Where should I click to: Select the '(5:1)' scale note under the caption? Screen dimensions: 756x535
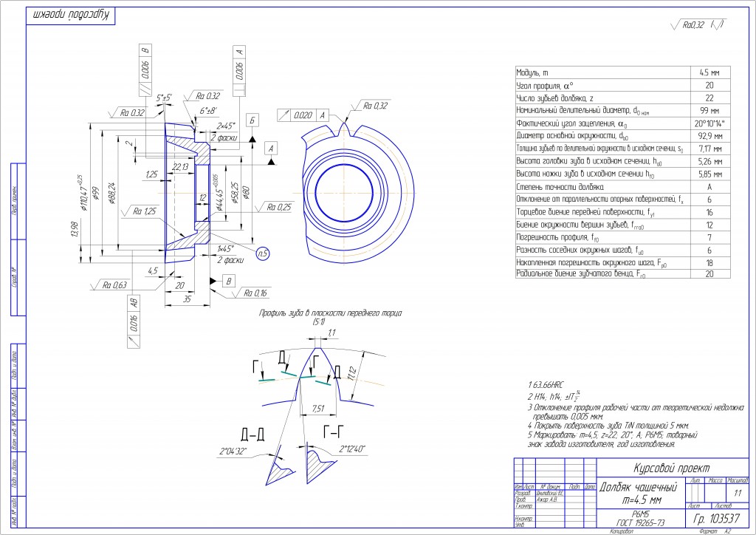coord(319,321)
